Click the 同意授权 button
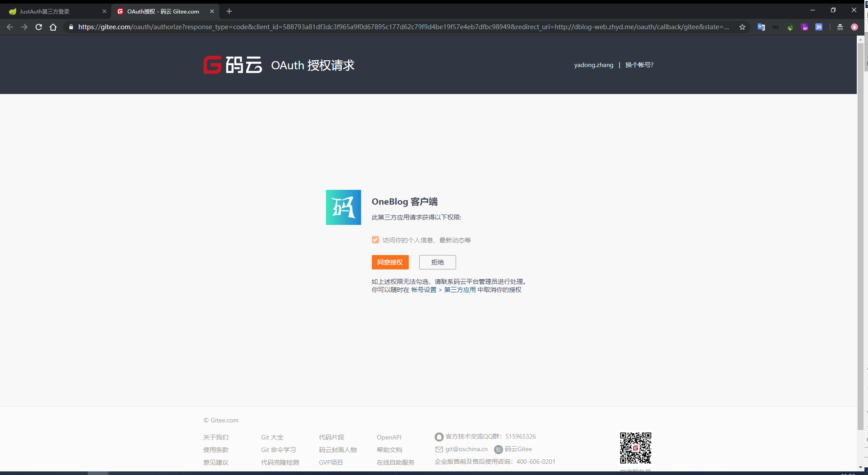The width and height of the screenshot is (868, 475). (x=390, y=262)
